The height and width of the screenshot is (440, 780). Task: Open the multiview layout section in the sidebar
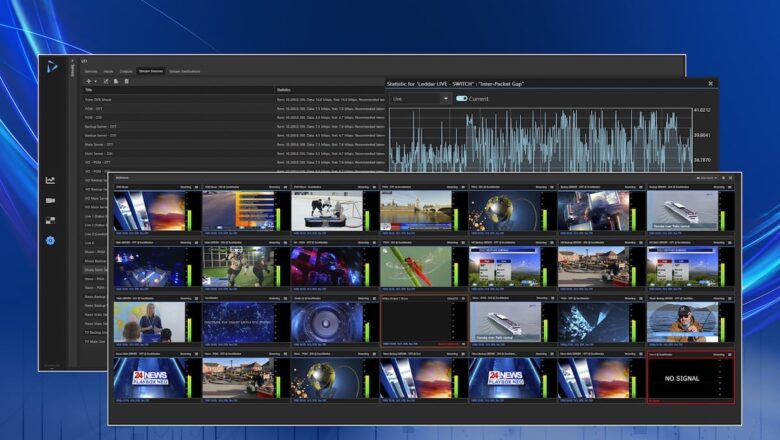pyautogui.click(x=50, y=220)
